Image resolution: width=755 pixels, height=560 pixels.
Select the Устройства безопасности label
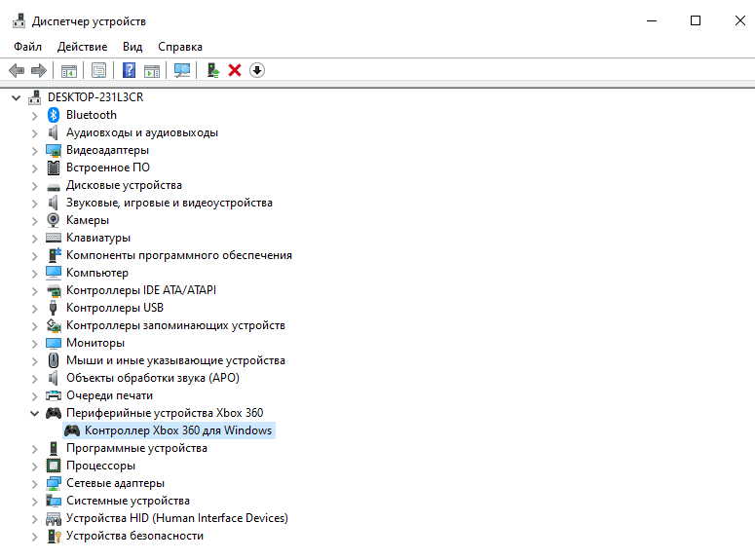(134, 536)
